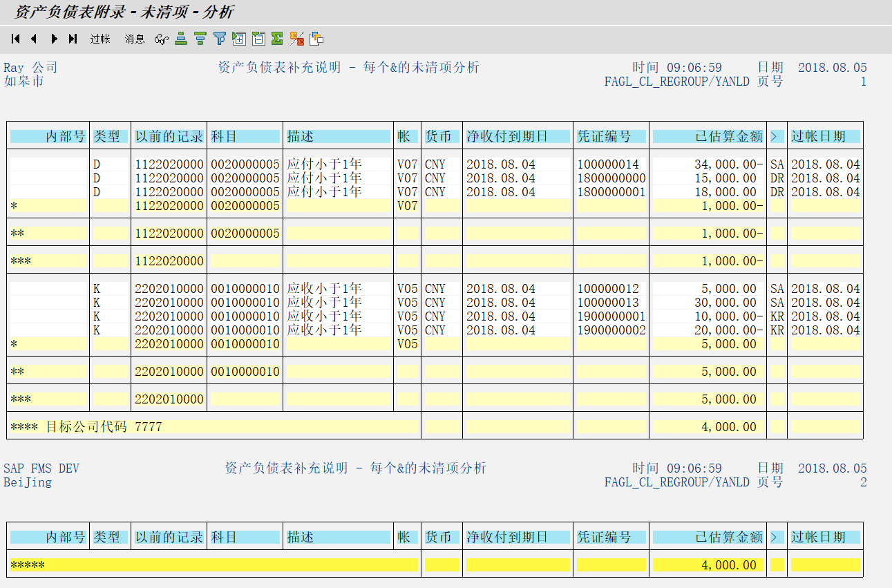Select the 已估算金额 column header on page 1
892x588 pixels.
[x=708, y=136]
